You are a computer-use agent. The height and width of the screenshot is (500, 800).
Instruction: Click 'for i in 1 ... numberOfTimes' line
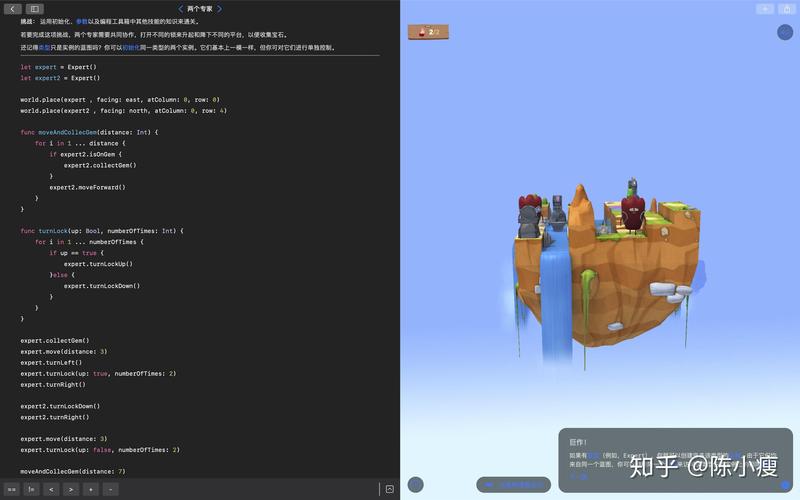point(89,242)
